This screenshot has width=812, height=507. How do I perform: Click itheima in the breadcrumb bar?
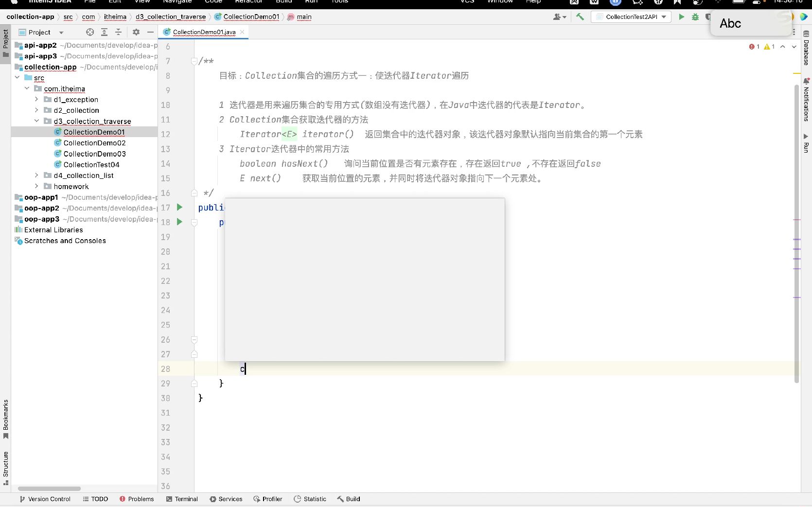[115, 17]
